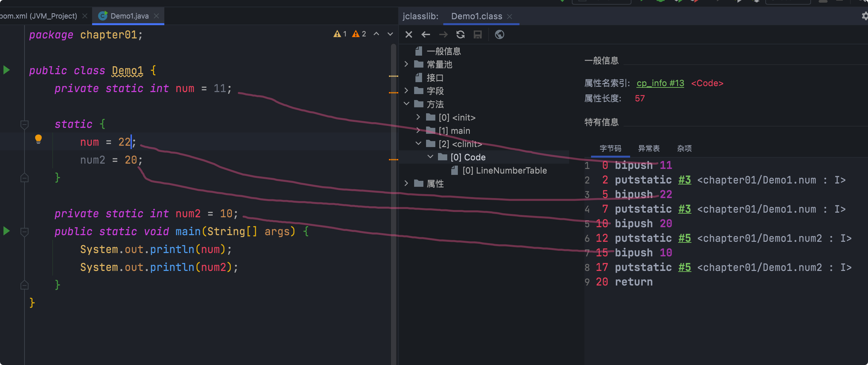
Task: Switch to the 异常表 tab
Action: (649, 148)
